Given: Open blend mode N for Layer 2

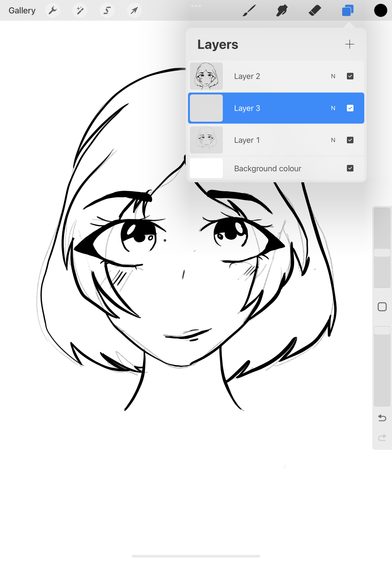Looking at the screenshot, I should 333,76.
